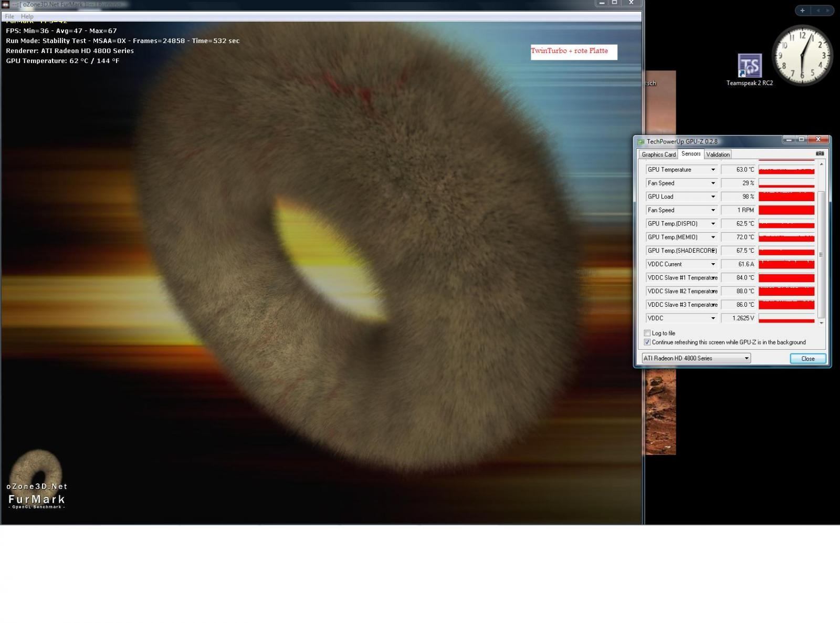Click the 98 % GPU Load value
Image resolution: width=840 pixels, height=623 pixels.
pos(738,196)
